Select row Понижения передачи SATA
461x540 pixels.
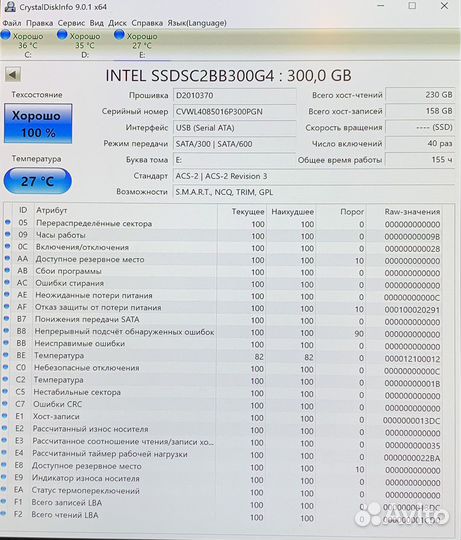[222, 320]
